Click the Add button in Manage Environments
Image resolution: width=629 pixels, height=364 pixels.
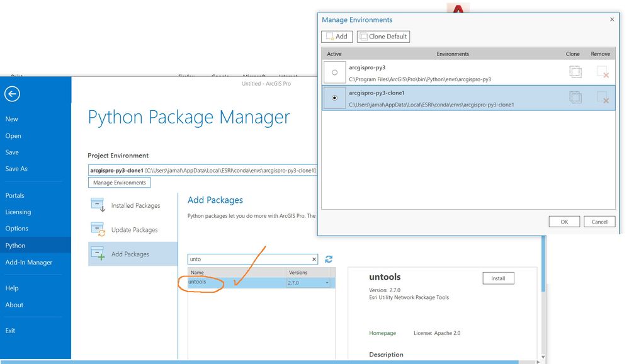coord(337,37)
